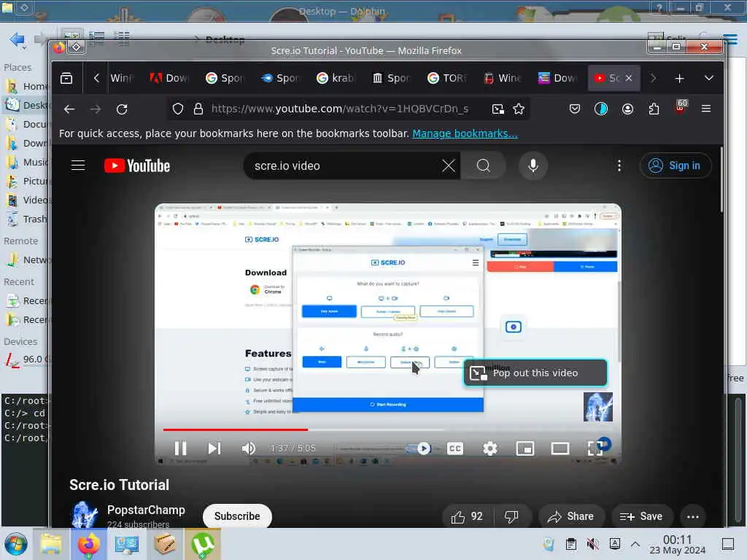Open the Extensions puzzle icon
This screenshot has width=747, height=560.
click(654, 109)
